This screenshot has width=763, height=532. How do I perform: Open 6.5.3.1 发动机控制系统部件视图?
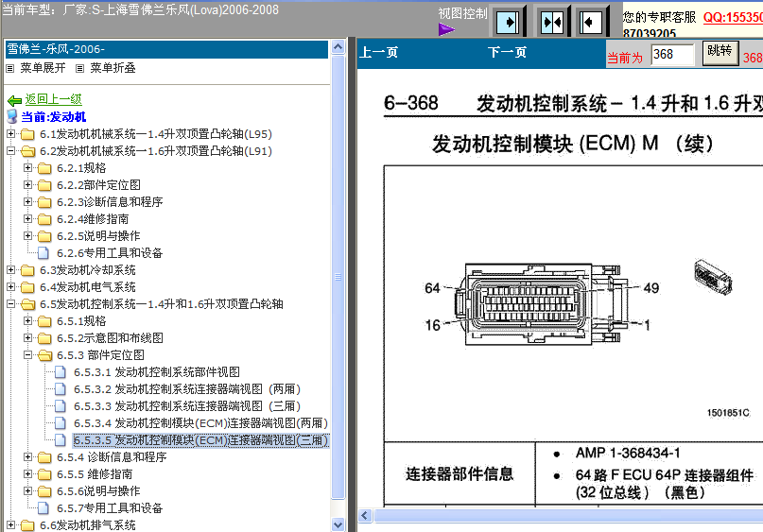click(x=157, y=372)
